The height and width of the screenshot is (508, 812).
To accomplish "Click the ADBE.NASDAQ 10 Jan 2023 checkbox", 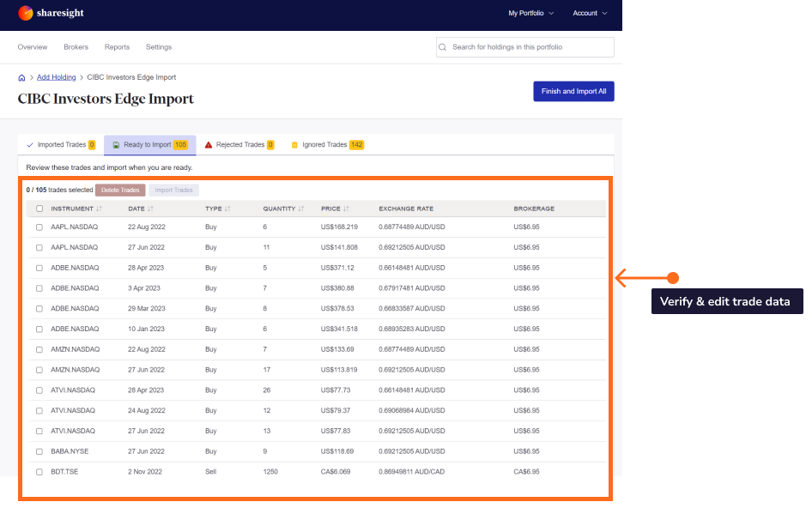I will (39, 330).
